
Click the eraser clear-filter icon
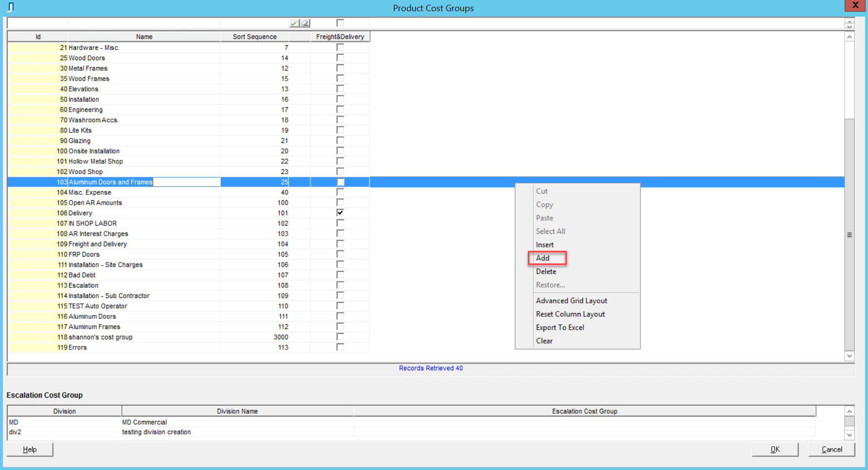[x=305, y=23]
